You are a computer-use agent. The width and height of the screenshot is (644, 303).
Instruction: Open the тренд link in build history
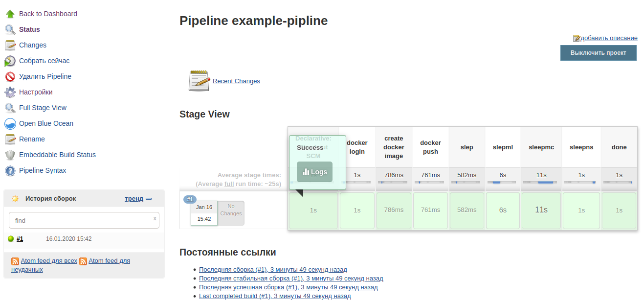(x=134, y=198)
